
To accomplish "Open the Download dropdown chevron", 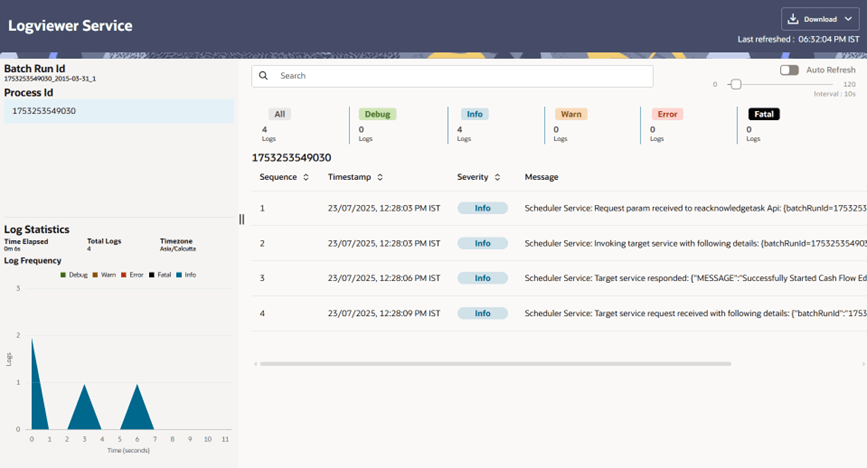I will (x=848, y=19).
